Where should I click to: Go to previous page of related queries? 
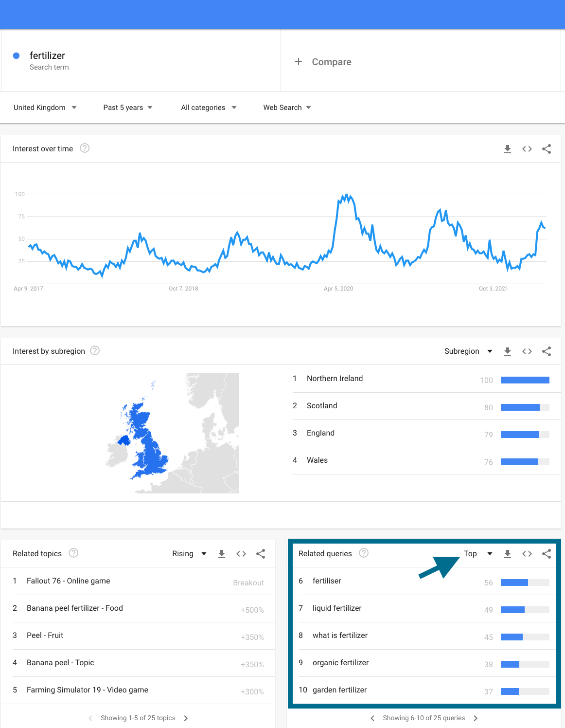coord(372,718)
